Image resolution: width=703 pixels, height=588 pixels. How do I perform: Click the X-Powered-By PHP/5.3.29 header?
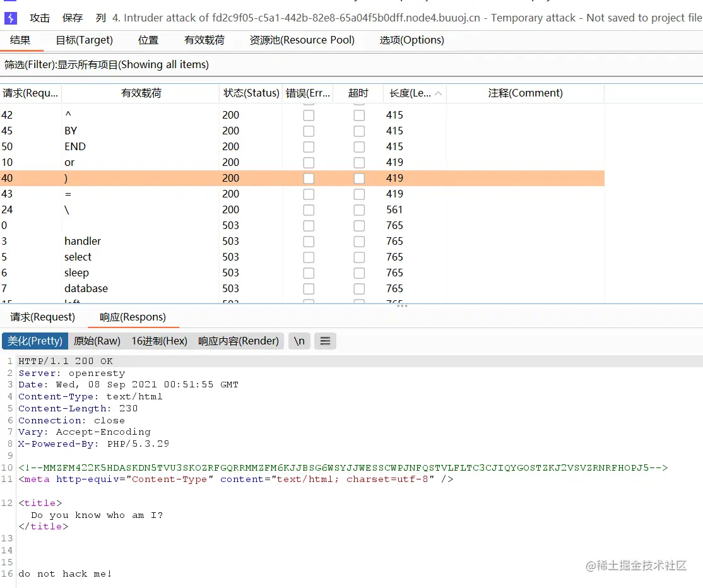point(93,444)
